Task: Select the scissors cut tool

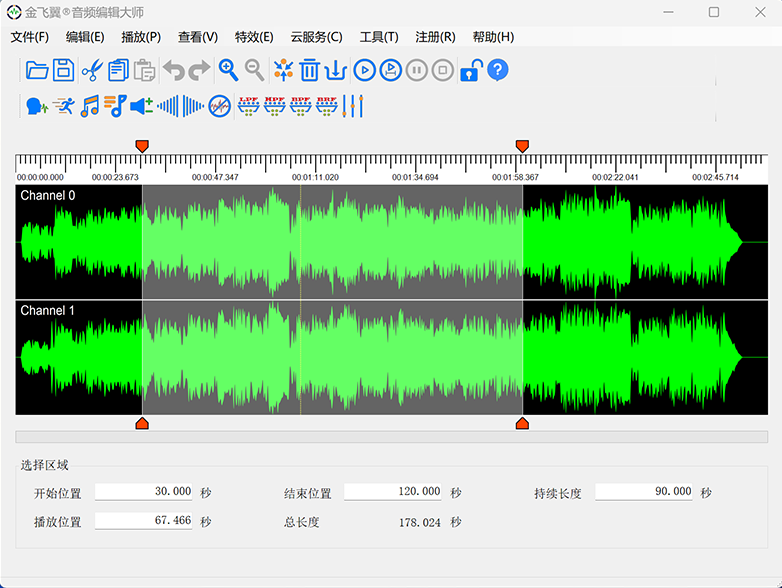Action: (x=92, y=70)
